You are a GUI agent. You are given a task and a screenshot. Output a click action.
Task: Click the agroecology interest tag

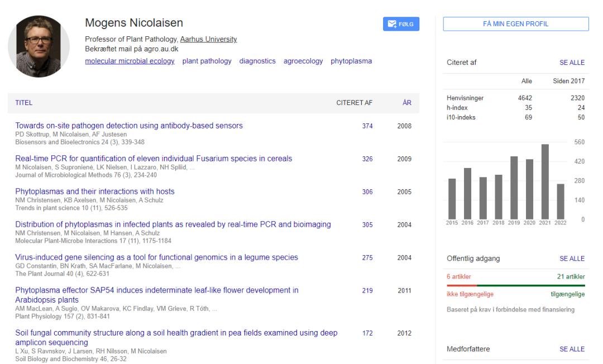[303, 61]
